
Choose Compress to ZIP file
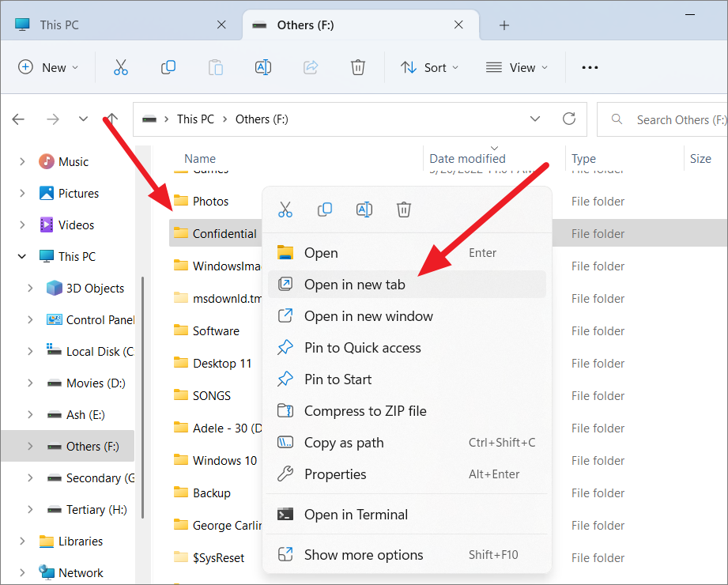pos(407,411)
